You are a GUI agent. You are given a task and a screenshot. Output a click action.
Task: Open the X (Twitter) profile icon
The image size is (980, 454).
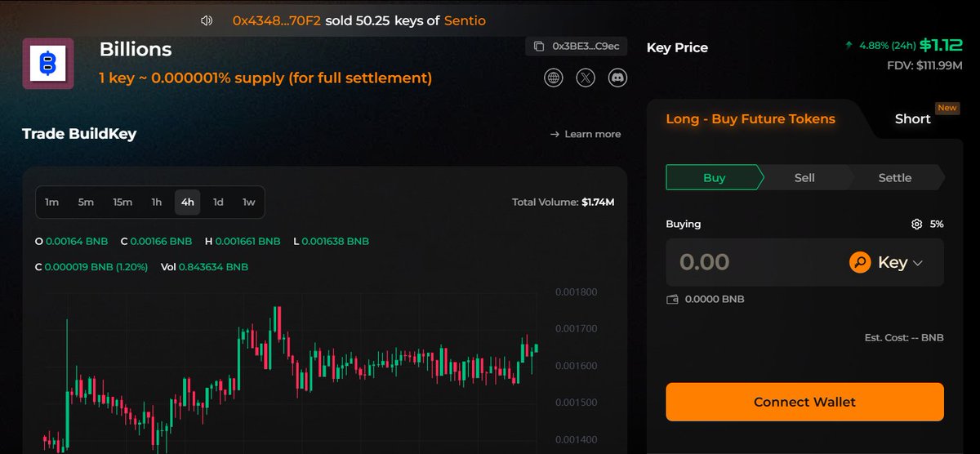click(x=586, y=78)
